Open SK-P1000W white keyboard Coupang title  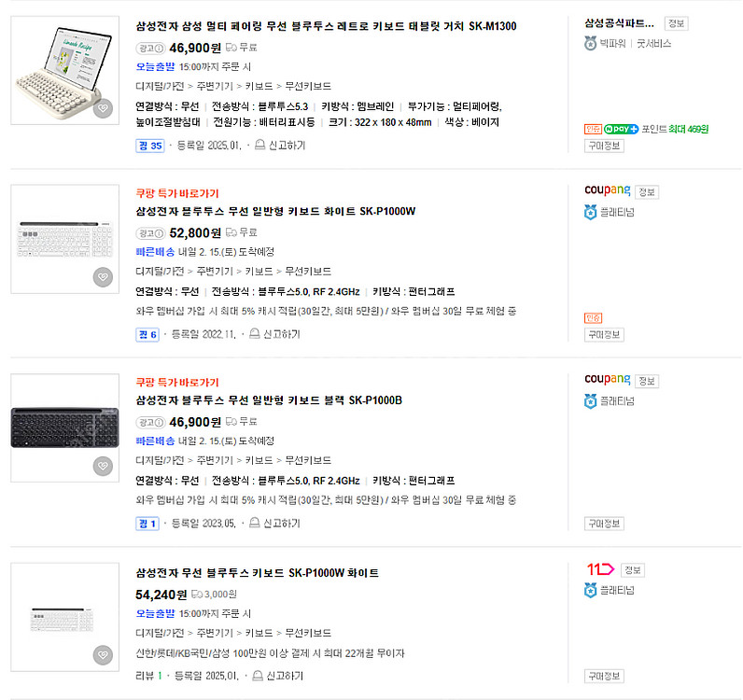pyautogui.click(x=275, y=211)
